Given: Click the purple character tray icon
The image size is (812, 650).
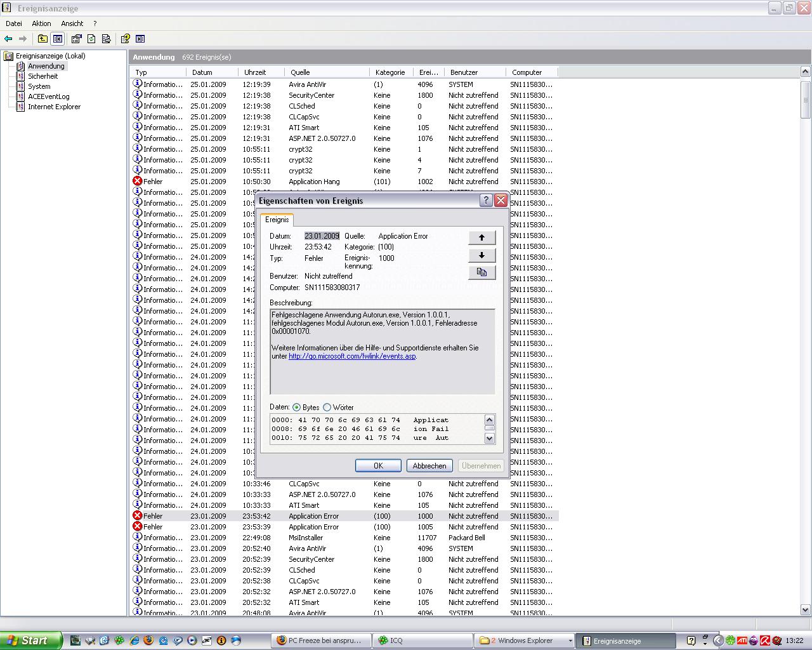Looking at the screenshot, I should tap(754, 640).
